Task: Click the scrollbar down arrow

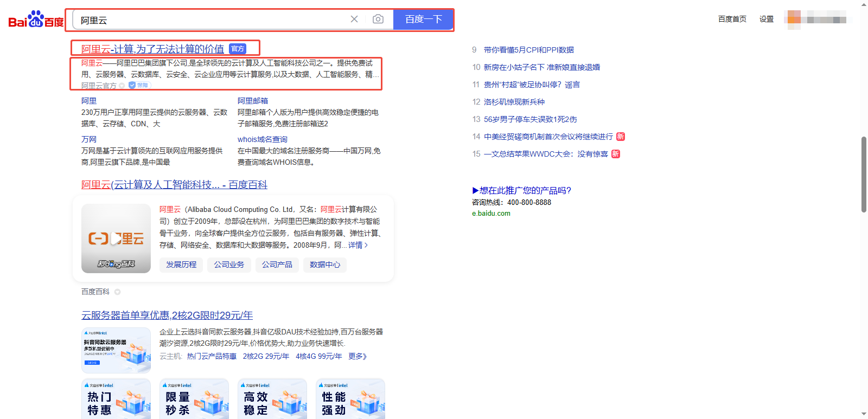Action: pyautogui.click(x=864, y=414)
